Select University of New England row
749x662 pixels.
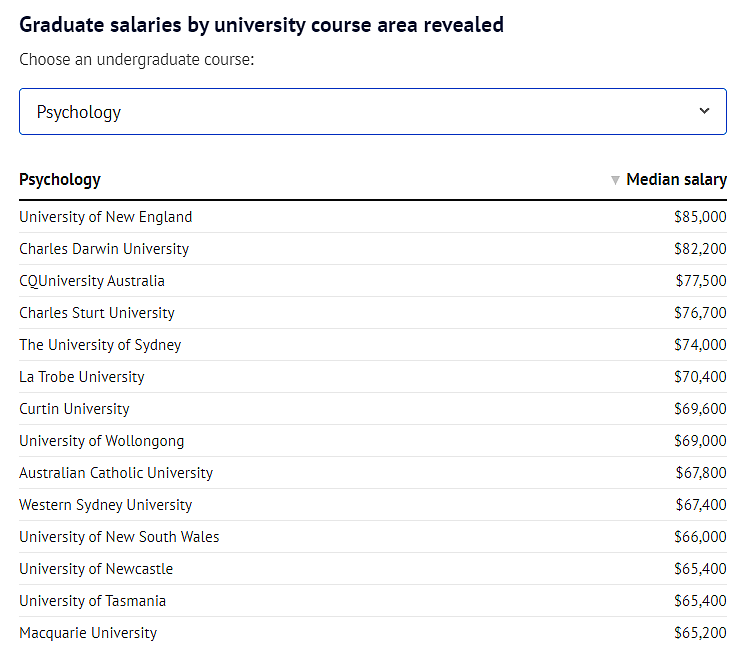click(373, 217)
